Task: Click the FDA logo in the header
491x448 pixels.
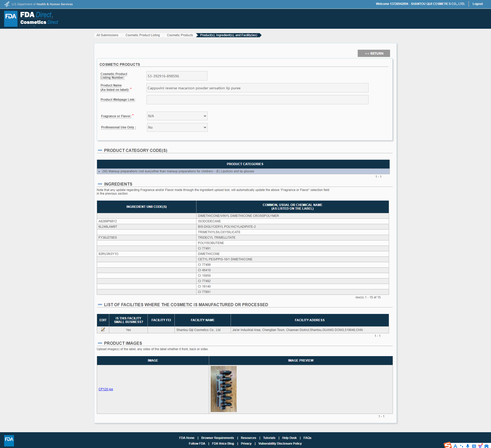Action: 11,19
